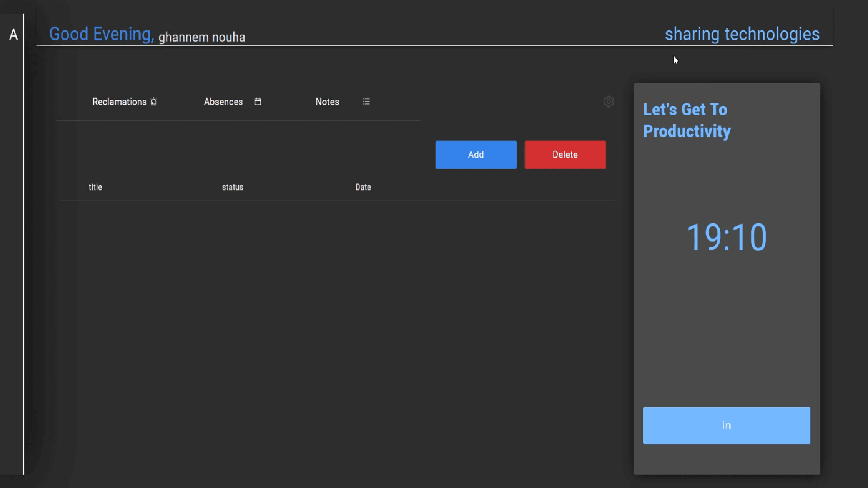Click the Notes list icon

pos(367,102)
